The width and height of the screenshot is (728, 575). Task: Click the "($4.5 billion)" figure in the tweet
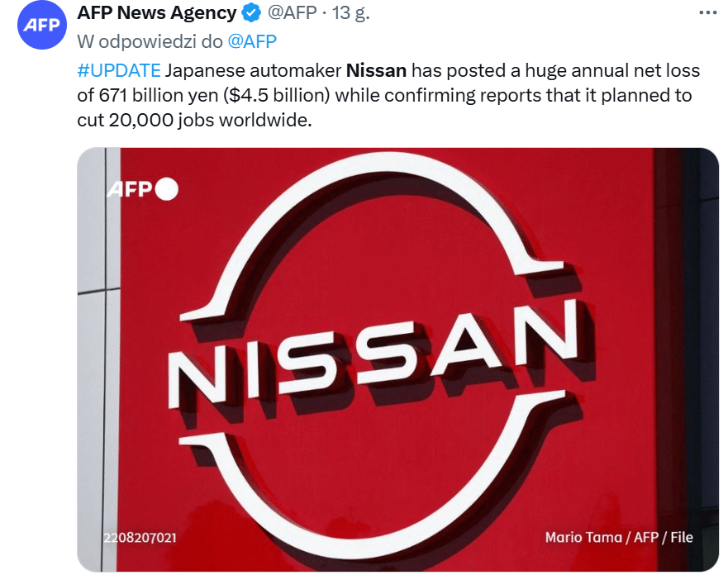coord(276,94)
